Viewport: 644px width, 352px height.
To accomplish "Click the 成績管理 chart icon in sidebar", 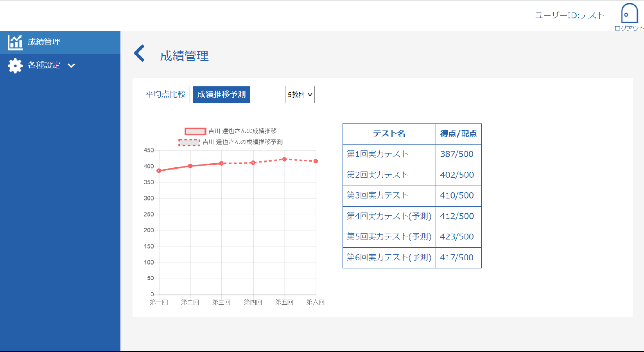I will (x=15, y=42).
